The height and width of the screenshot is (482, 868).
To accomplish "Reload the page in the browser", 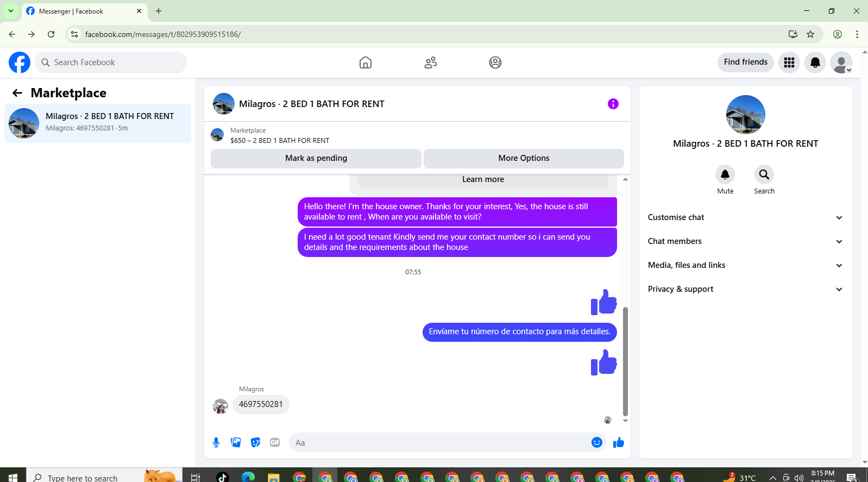I will (x=51, y=34).
